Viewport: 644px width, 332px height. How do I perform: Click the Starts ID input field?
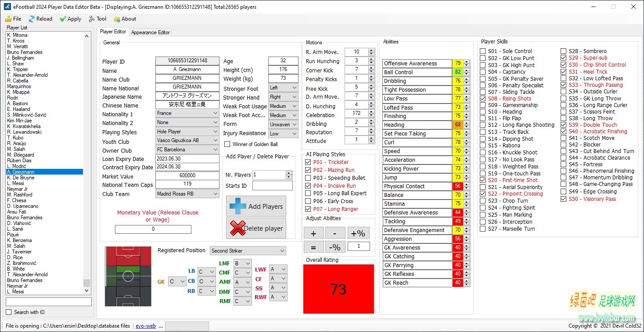tap(272, 186)
